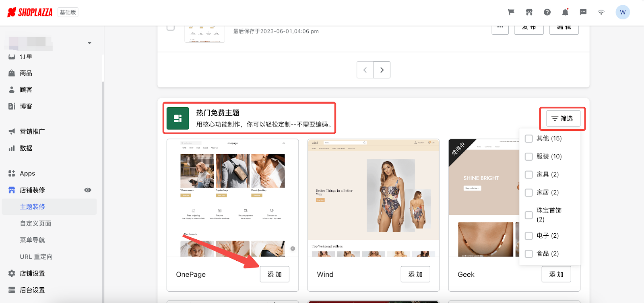Click the 顾客 person icon

[x=12, y=89]
